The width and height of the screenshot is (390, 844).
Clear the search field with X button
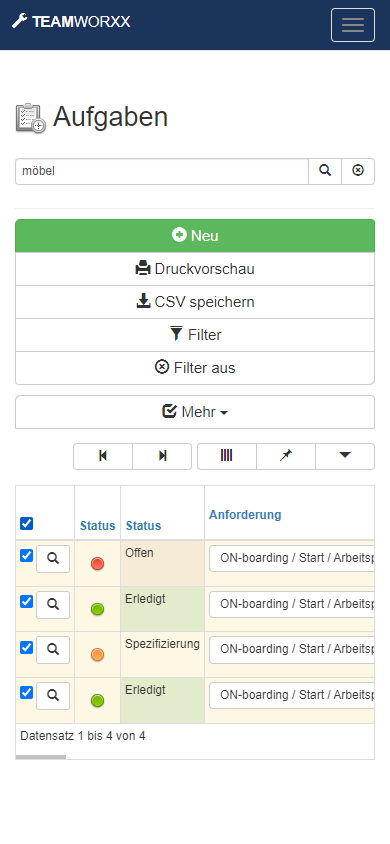click(x=358, y=171)
